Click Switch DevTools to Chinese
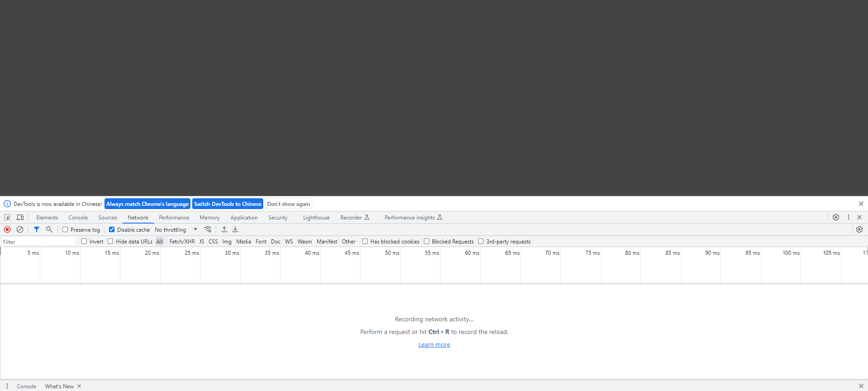Image resolution: width=868 pixels, height=391 pixels. [228, 204]
